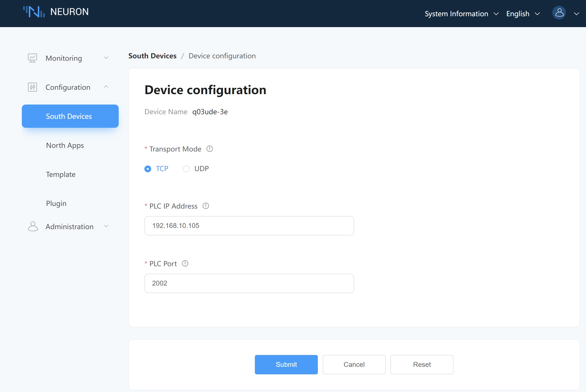Click the PLC Port info icon

pyautogui.click(x=185, y=264)
